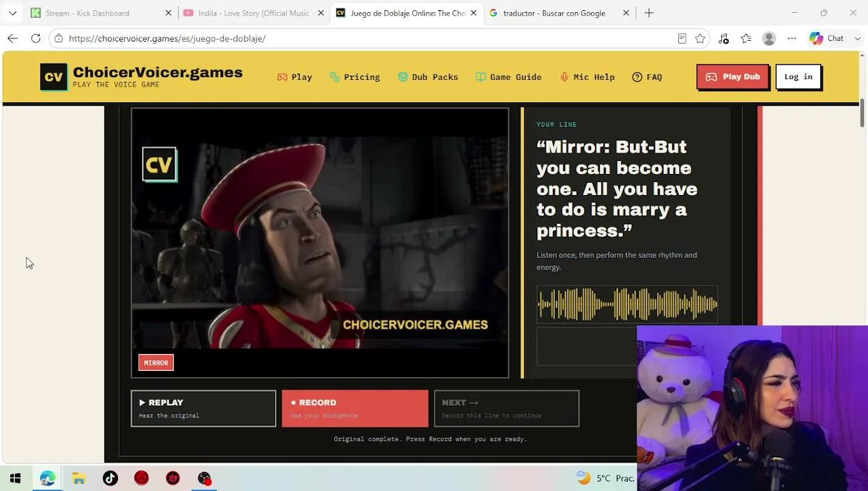Open the Pricing nav link
Screen dimensions: 868x491
pos(355,77)
